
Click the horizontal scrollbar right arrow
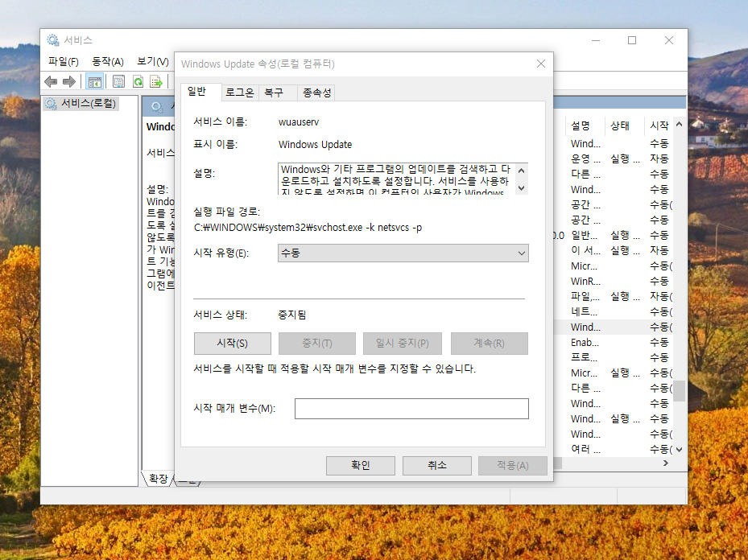pyautogui.click(x=666, y=463)
